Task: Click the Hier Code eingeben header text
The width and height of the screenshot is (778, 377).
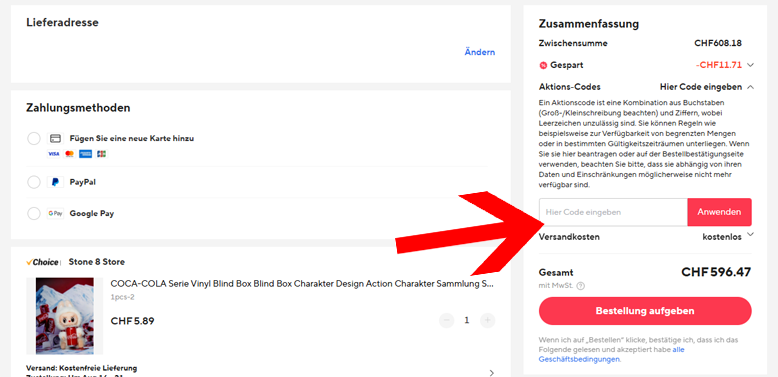Action: [x=701, y=87]
